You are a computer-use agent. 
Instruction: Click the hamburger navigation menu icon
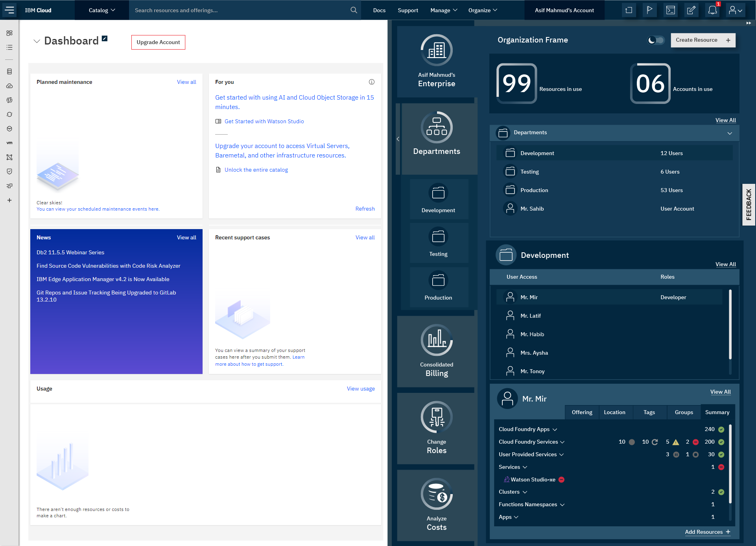[9, 10]
